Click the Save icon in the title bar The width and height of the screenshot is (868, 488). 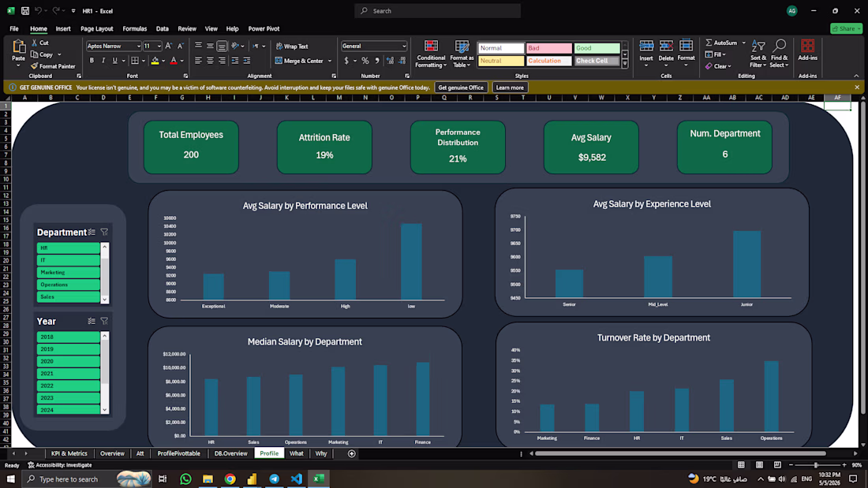click(x=25, y=10)
